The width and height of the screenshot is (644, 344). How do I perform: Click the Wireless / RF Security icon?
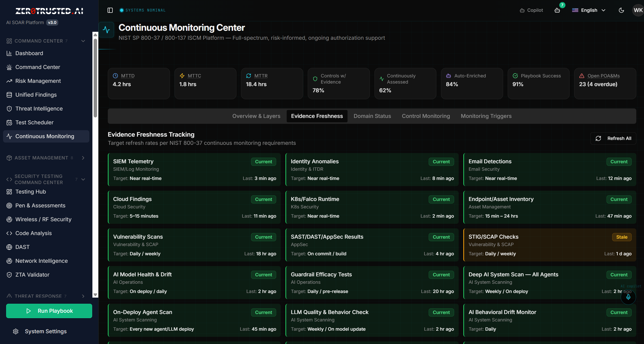pos(9,219)
